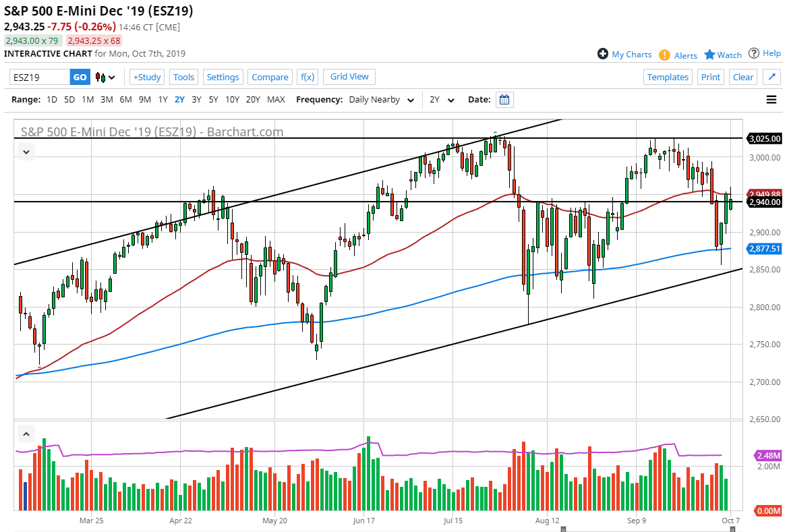The image size is (789, 532).
Task: Select the 1Y chart range
Action: [163, 99]
